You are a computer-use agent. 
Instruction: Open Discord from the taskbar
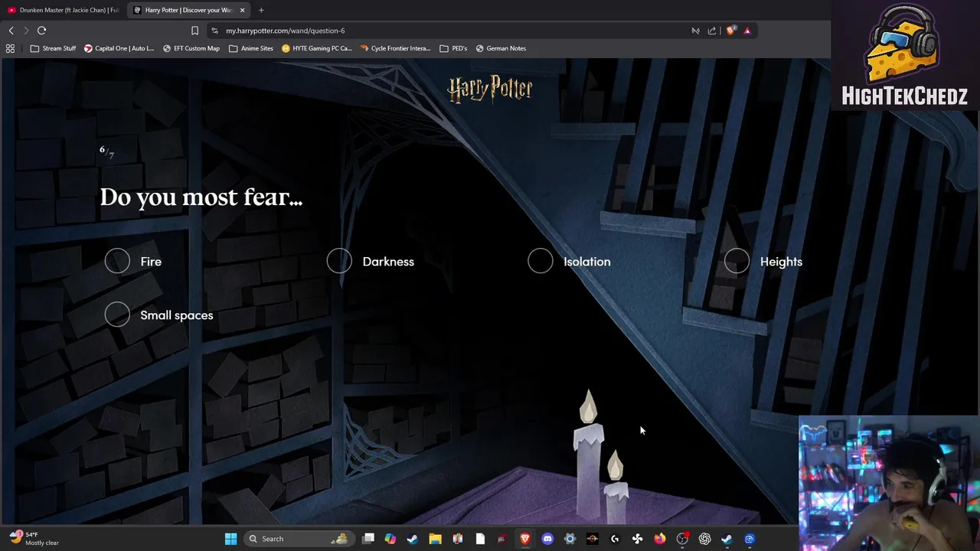click(547, 539)
